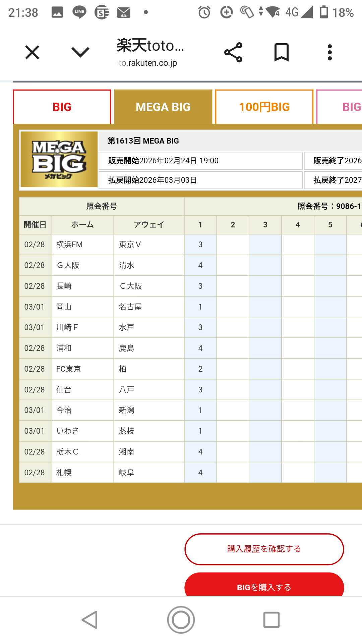This screenshot has height=644, width=362.
Task: Bookmark this page using bookmark icon
Action: tap(281, 52)
